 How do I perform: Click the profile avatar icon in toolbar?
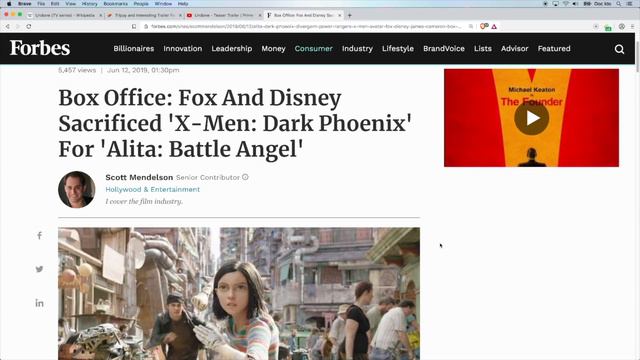pyautogui.click(x=622, y=27)
